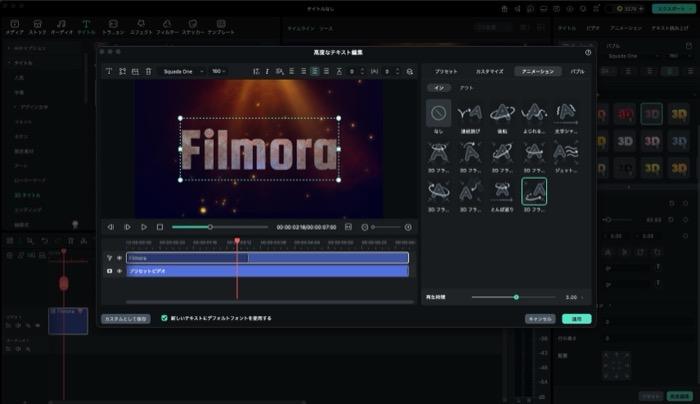The width and height of the screenshot is (700, 404).
Task: Click the highlighted text alignment button
Action: pos(315,71)
